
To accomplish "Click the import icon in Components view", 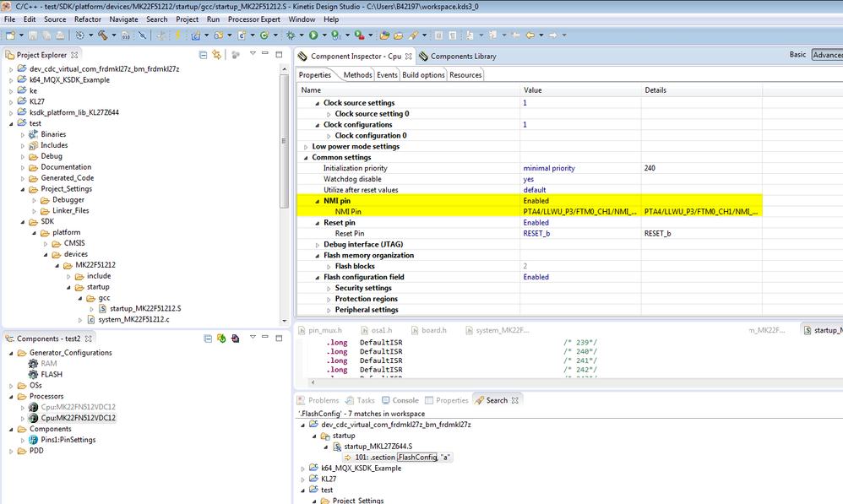I will click(235, 339).
